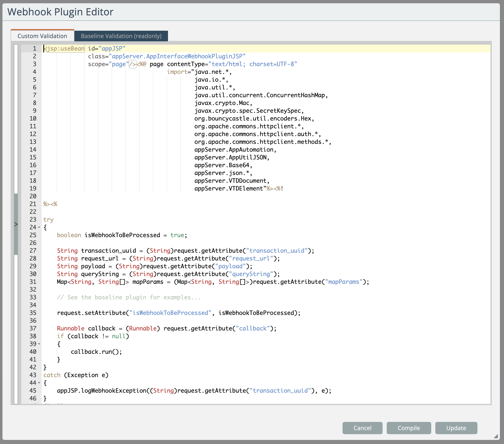Click the Compile button
The width and height of the screenshot is (504, 444).
[409, 428]
